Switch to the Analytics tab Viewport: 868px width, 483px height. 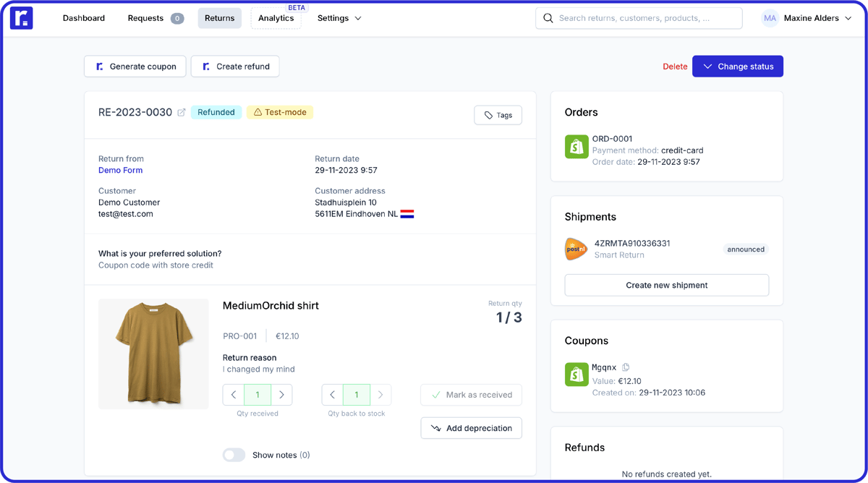pos(276,19)
